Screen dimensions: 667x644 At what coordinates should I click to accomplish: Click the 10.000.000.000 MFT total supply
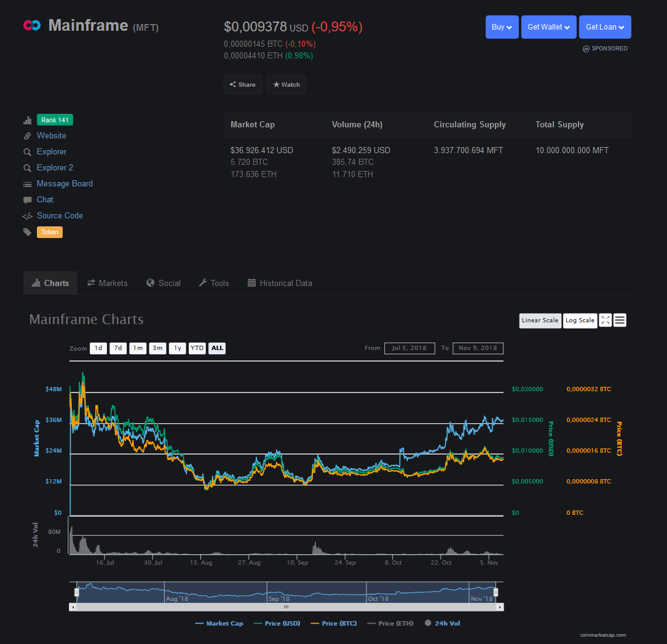[x=572, y=150]
